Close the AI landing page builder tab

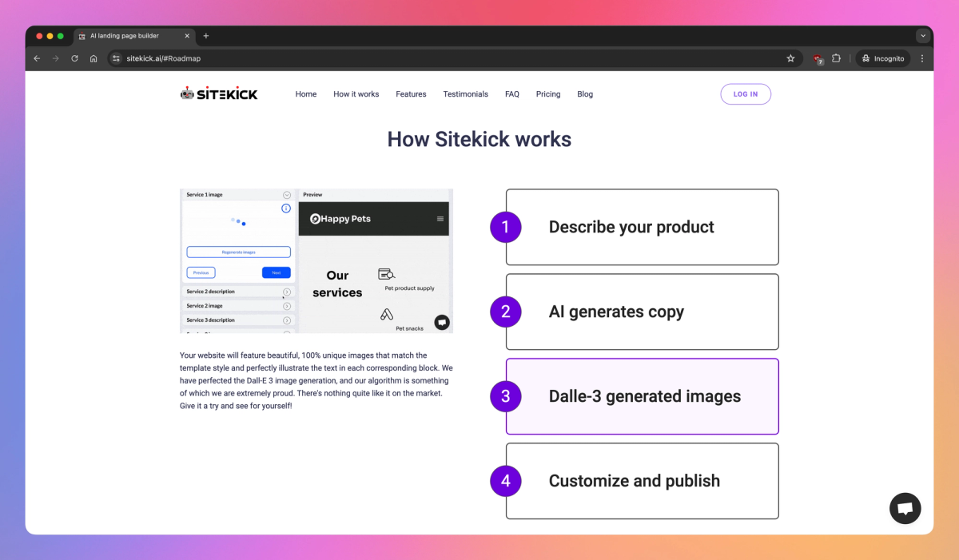tap(187, 36)
